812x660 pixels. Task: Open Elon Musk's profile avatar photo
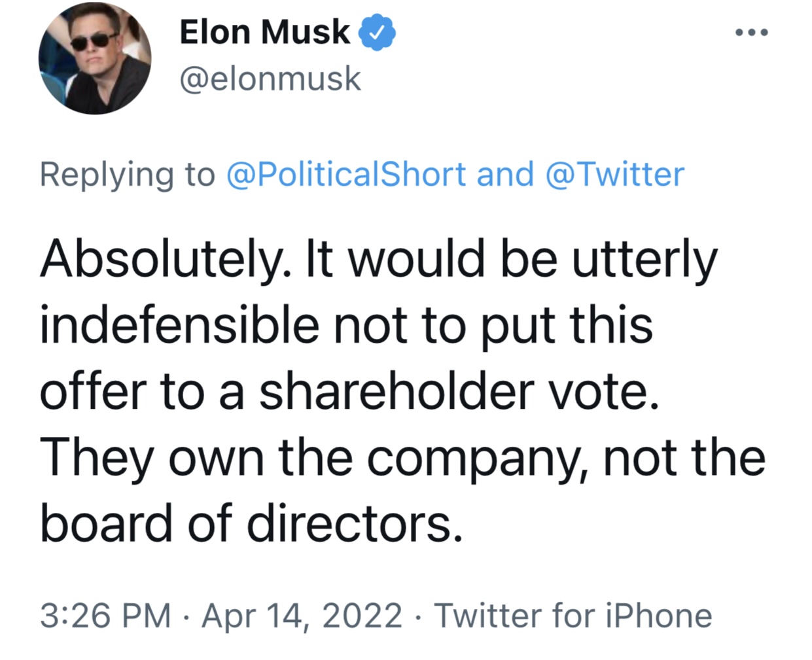click(95, 58)
